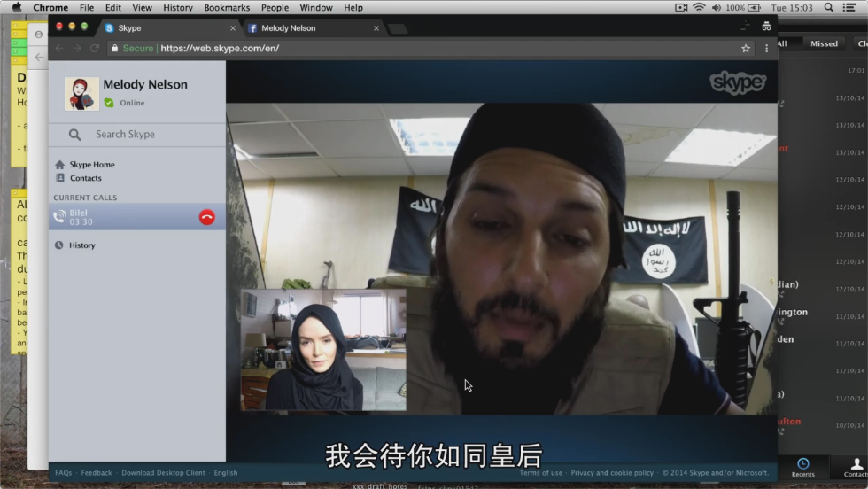The image size is (868, 489).
Task: Open the Contacts list
Action: [x=85, y=178]
